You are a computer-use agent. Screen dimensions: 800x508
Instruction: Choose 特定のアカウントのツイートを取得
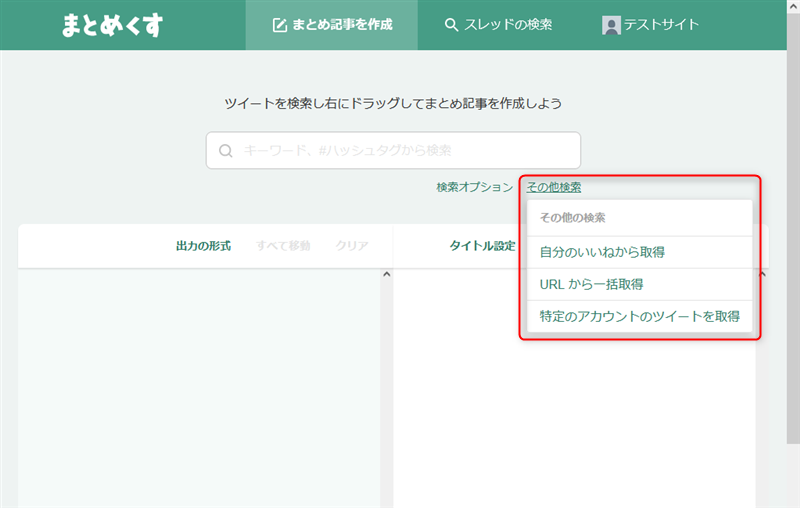click(x=640, y=317)
